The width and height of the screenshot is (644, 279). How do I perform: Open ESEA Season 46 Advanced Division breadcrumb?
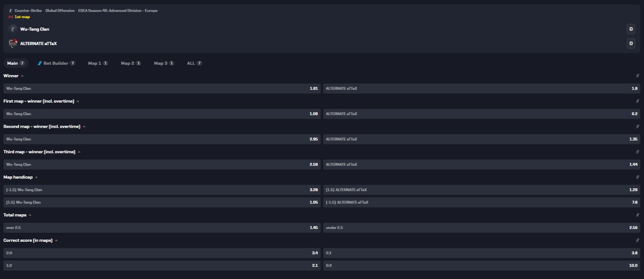[118, 11]
